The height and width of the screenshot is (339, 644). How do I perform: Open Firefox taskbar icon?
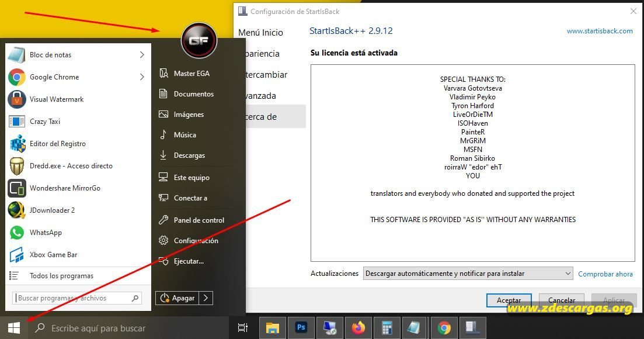358,327
